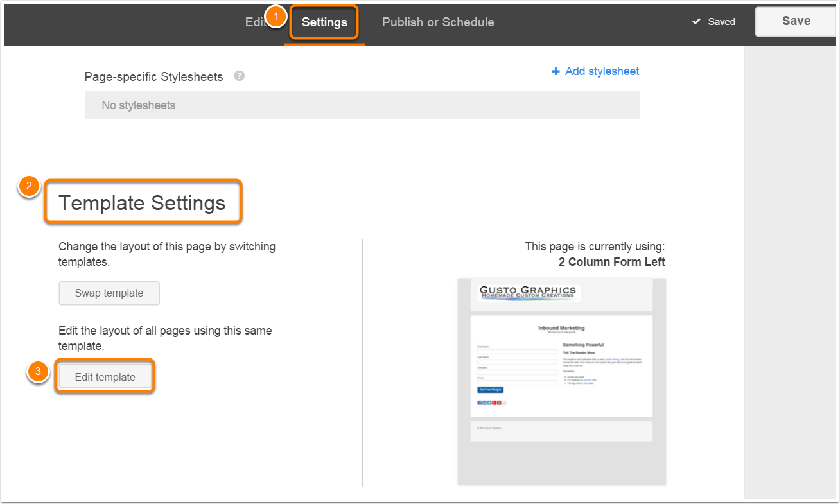Switch to Publish or Schedule tab
Screen dimensions: 840x504
coord(438,22)
